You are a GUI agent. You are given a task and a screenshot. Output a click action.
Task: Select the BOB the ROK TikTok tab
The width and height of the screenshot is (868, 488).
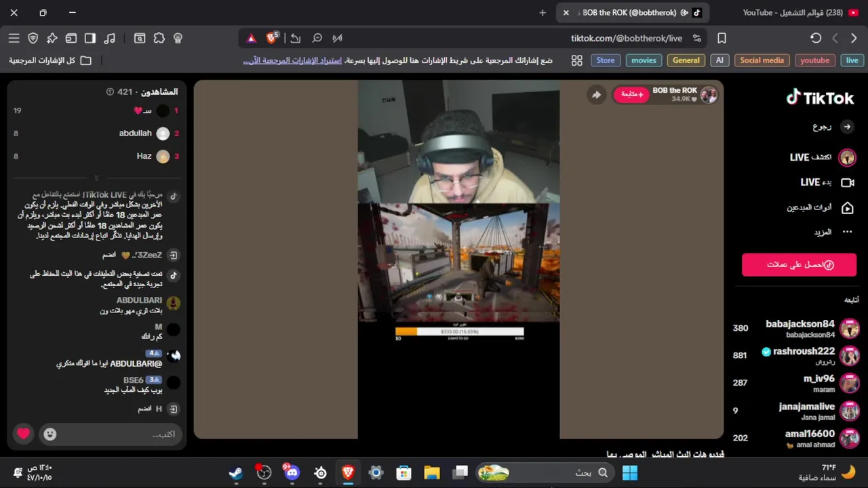pyautogui.click(x=632, y=13)
